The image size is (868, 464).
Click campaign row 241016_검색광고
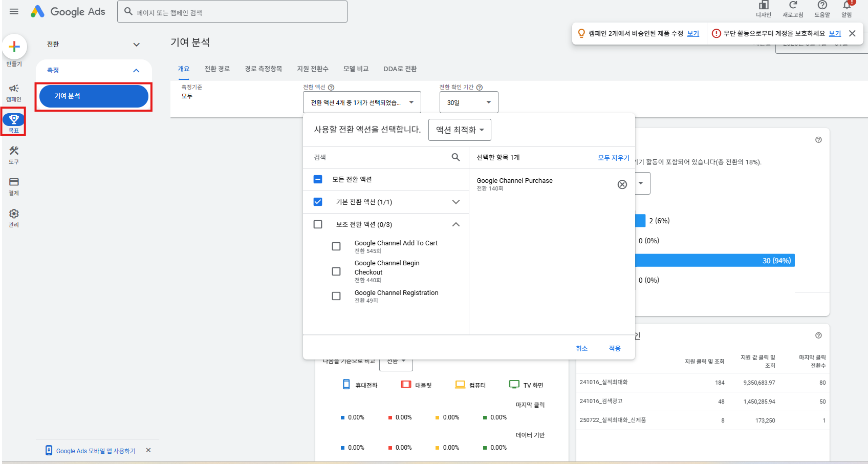[703, 402]
